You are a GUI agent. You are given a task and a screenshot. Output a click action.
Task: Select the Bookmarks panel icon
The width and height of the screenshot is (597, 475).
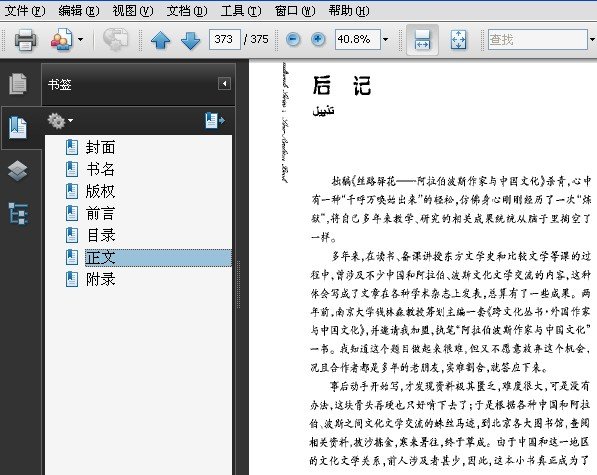tap(18, 128)
